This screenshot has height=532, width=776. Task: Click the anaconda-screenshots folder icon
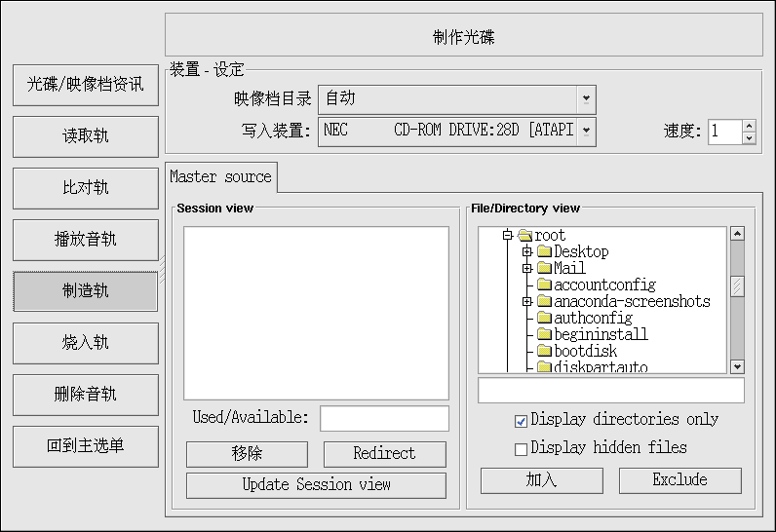tap(544, 301)
